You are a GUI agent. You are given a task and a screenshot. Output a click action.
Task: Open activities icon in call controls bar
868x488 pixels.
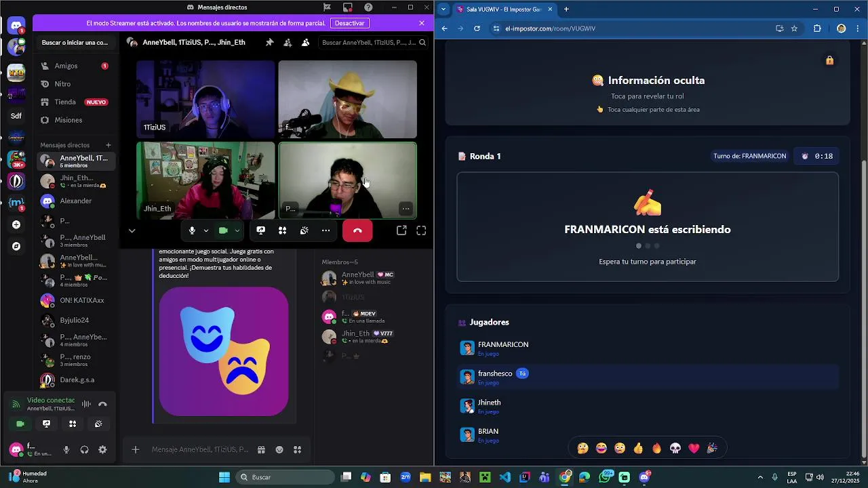(x=282, y=230)
